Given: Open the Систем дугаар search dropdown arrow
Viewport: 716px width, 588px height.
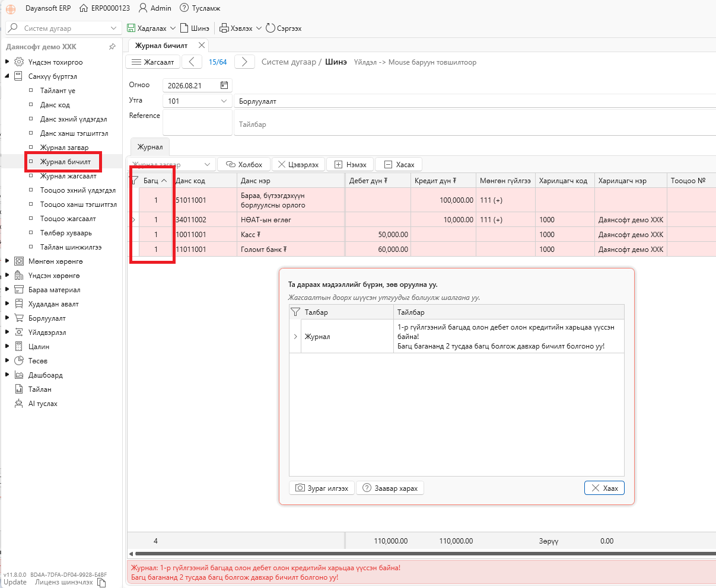Looking at the screenshot, I should click(x=114, y=28).
